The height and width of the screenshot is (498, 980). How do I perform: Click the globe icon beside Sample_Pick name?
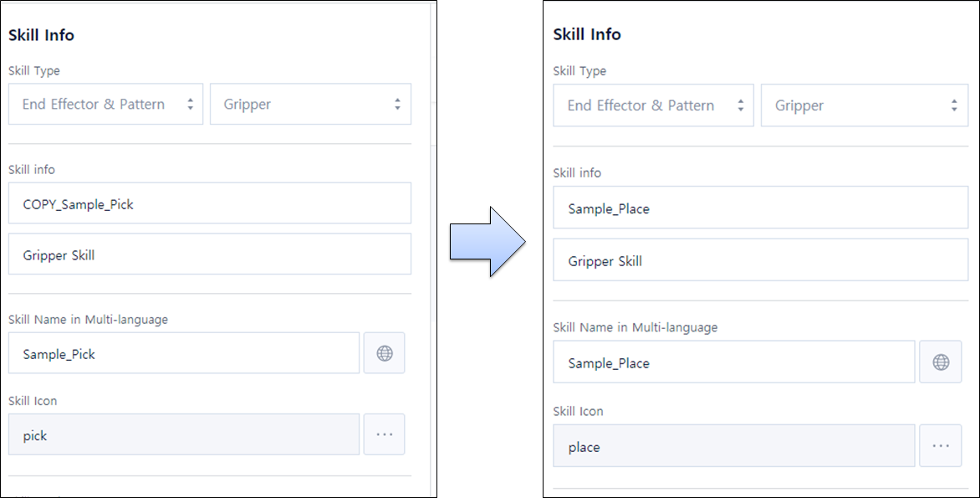(x=385, y=353)
